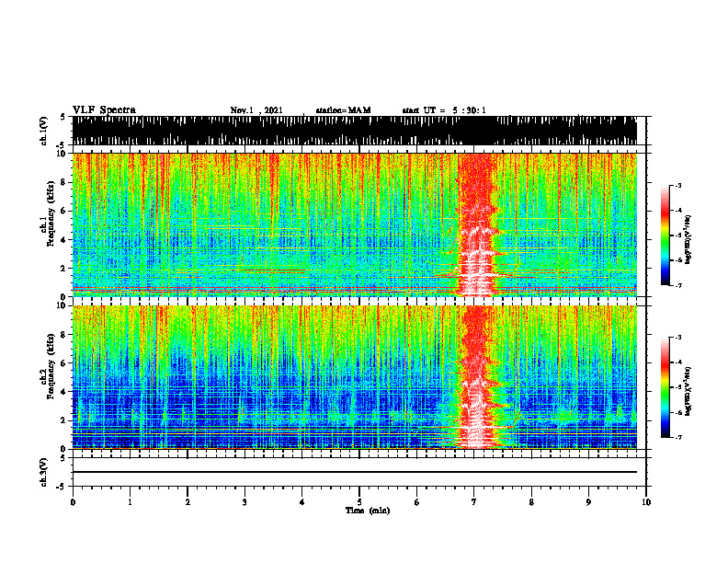This screenshot has height=563, width=728.
Task: Click the '8' kHz tick on ch.1 spectrogram
Action: coord(63,182)
